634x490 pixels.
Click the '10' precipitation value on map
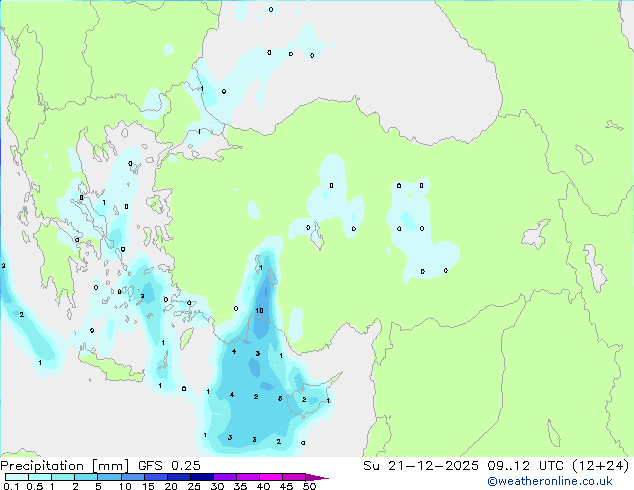point(260,310)
